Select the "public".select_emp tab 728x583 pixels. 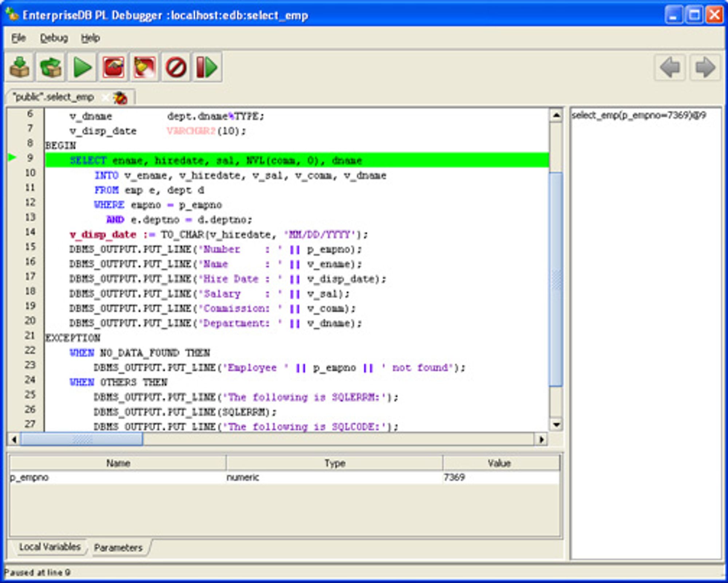pyautogui.click(x=54, y=97)
